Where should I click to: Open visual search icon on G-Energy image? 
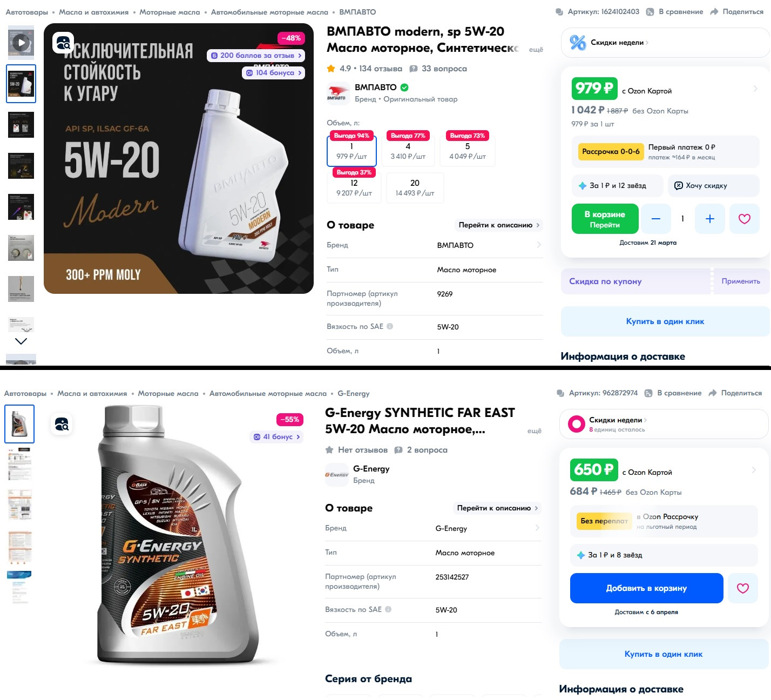click(x=62, y=424)
